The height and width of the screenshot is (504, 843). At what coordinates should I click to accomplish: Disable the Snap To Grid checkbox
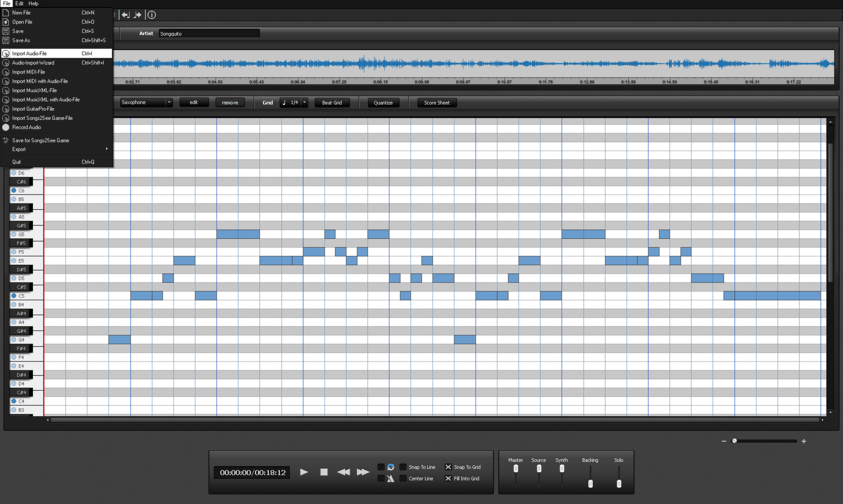click(x=448, y=467)
